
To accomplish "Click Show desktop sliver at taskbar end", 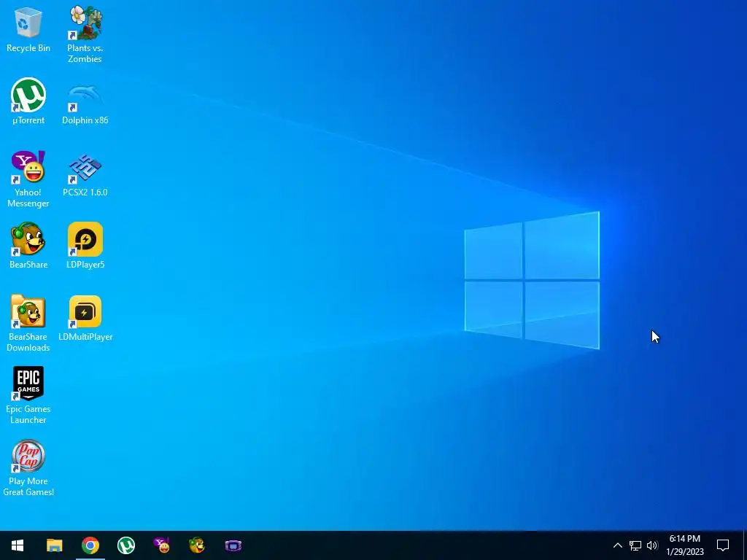I will pyautogui.click(x=744, y=545).
